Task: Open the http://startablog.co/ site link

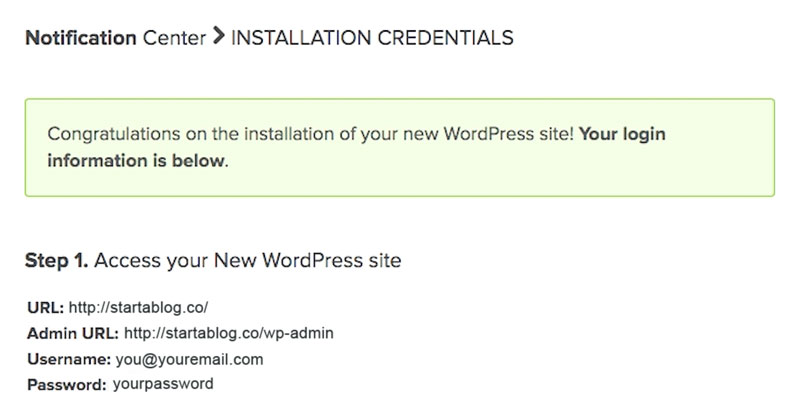Action: (138, 308)
